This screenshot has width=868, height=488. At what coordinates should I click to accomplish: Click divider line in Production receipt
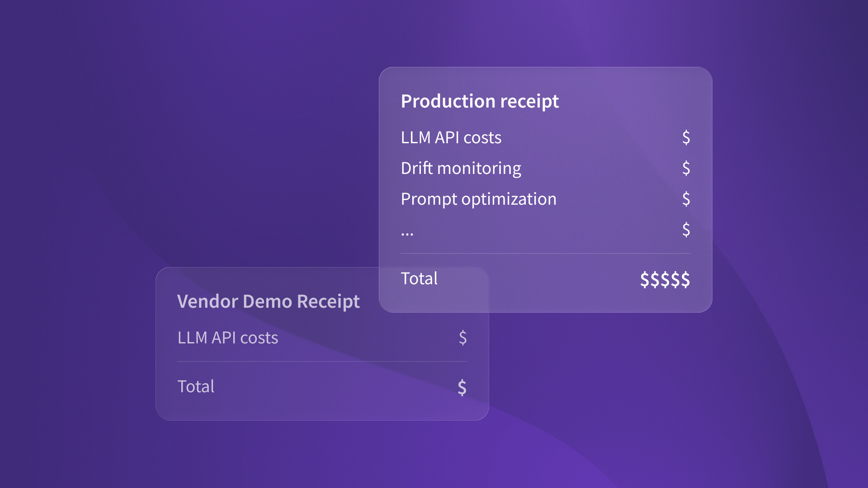coord(545,253)
